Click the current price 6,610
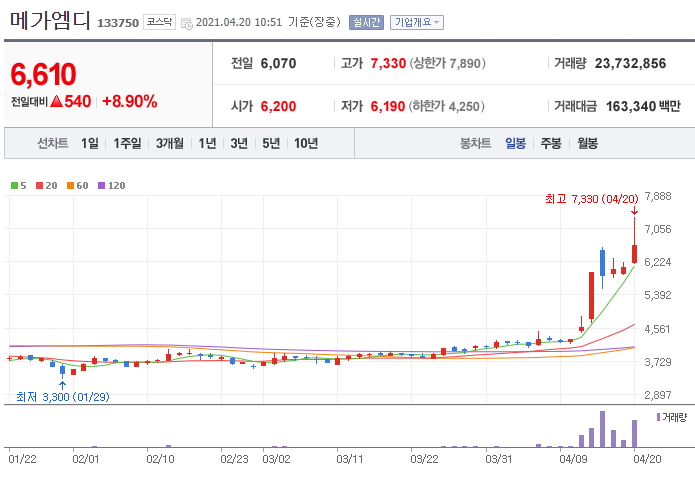 tap(43, 74)
